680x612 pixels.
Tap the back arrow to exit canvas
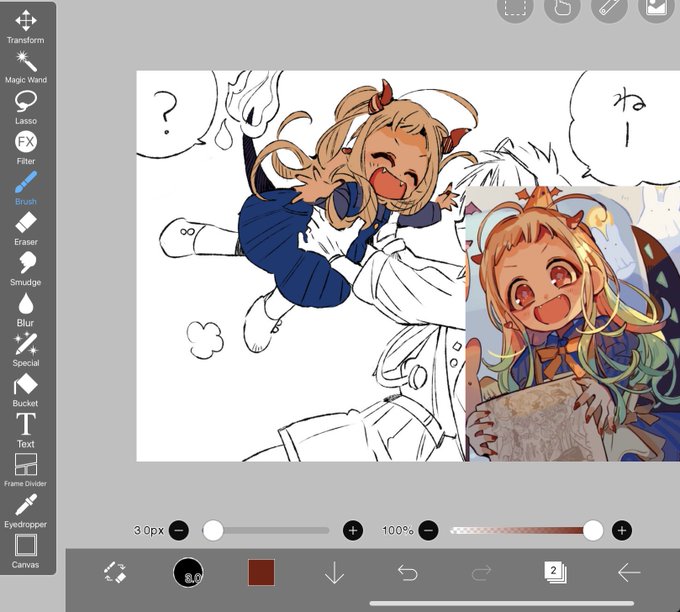[x=629, y=573]
